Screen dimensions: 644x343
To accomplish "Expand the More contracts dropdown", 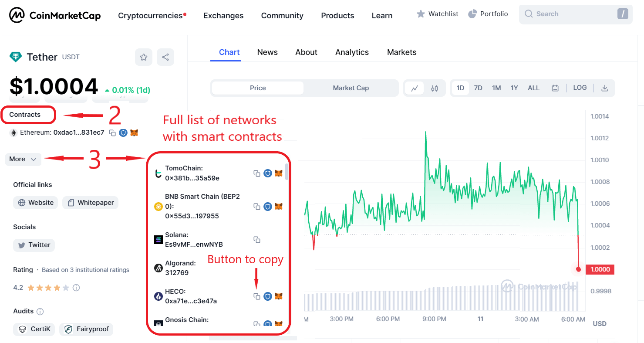I will (23, 159).
